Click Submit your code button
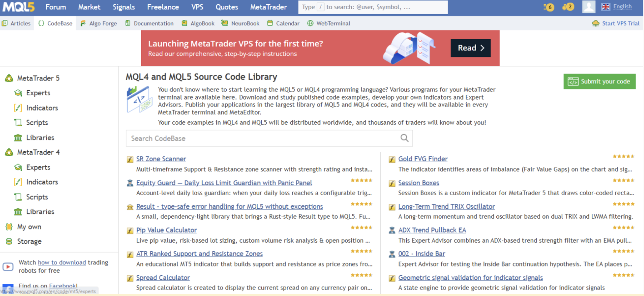The height and width of the screenshot is (296, 644). [x=599, y=81]
